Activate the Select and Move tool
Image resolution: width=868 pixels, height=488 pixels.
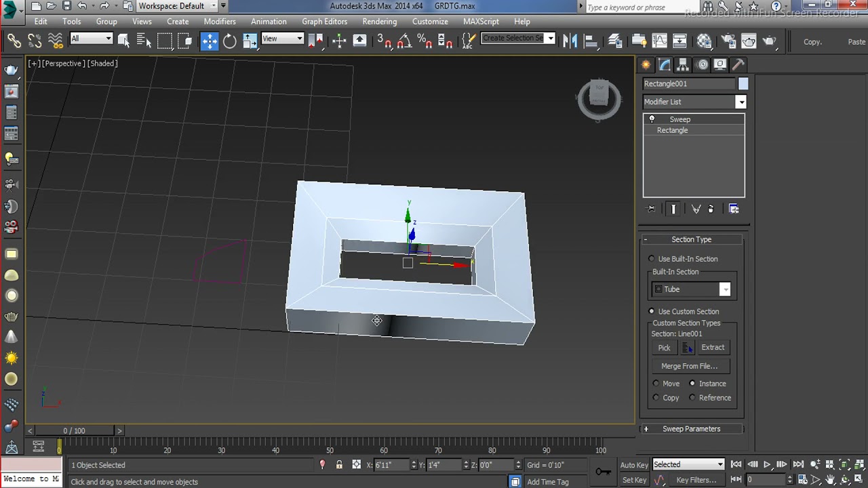[x=210, y=41]
